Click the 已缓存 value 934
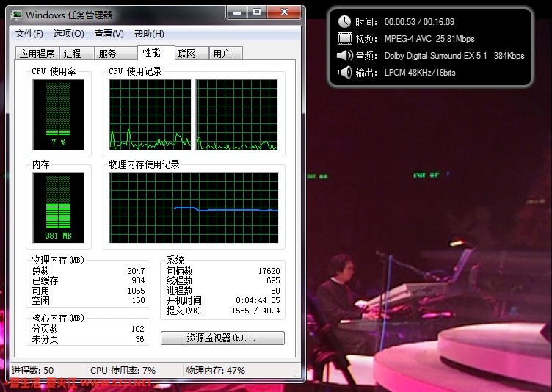The image size is (552, 392). tap(138, 280)
